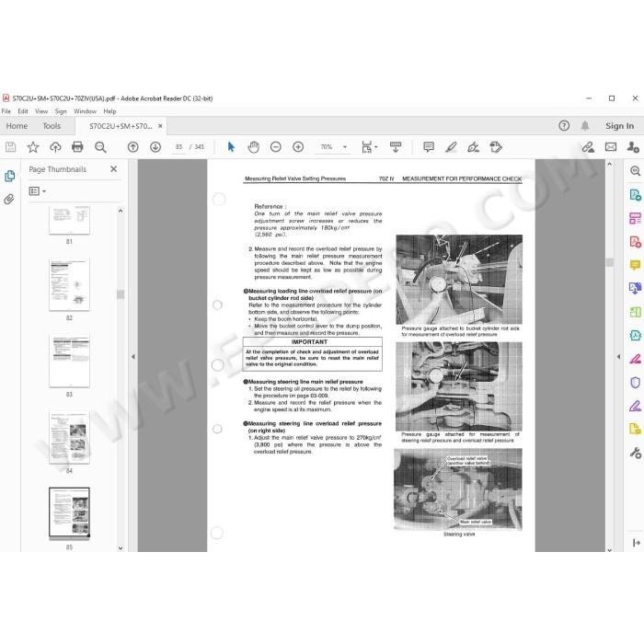Select the S70C2U+SM+S70... document tab

click(x=121, y=126)
